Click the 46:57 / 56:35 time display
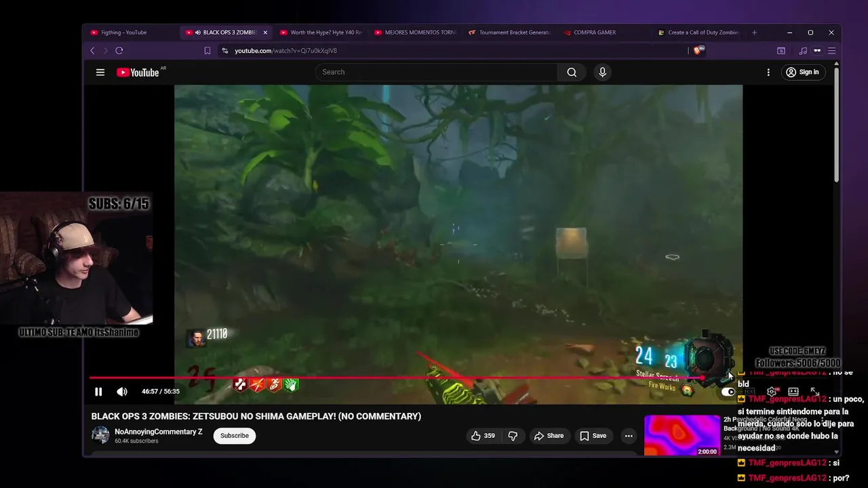This screenshot has height=488, width=868. tap(161, 392)
